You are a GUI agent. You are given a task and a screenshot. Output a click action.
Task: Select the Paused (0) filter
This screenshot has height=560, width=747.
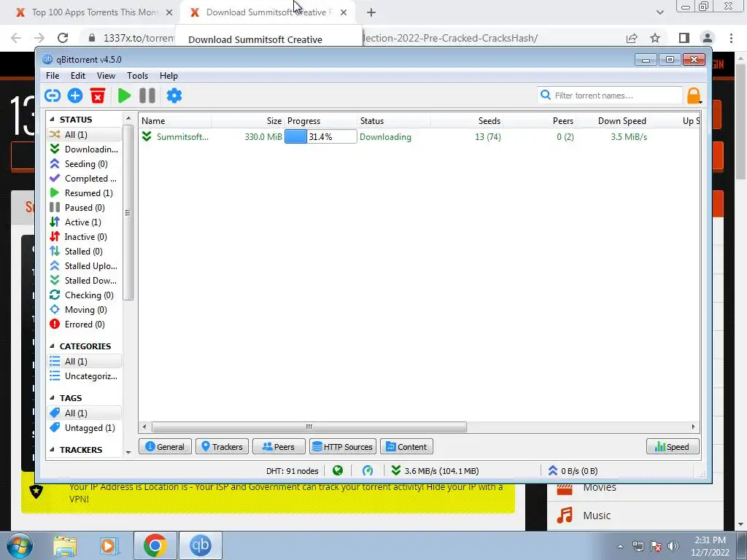[x=85, y=208]
